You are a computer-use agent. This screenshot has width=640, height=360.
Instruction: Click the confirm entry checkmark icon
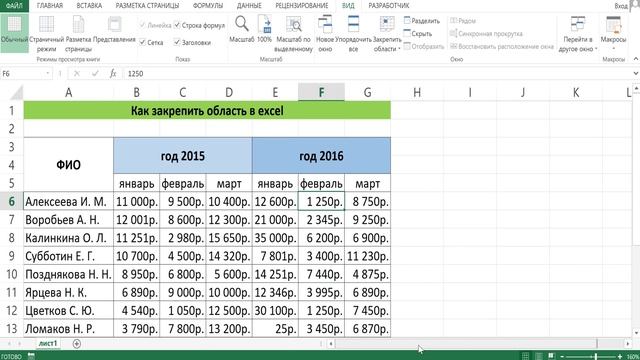click(95, 73)
